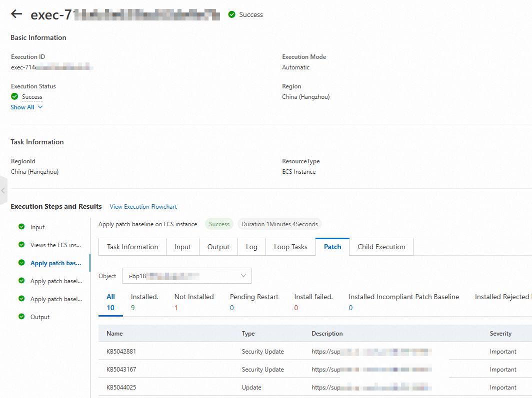The height and width of the screenshot is (398, 532).
Task: Open the Child Execution tab
Action: pos(381,246)
